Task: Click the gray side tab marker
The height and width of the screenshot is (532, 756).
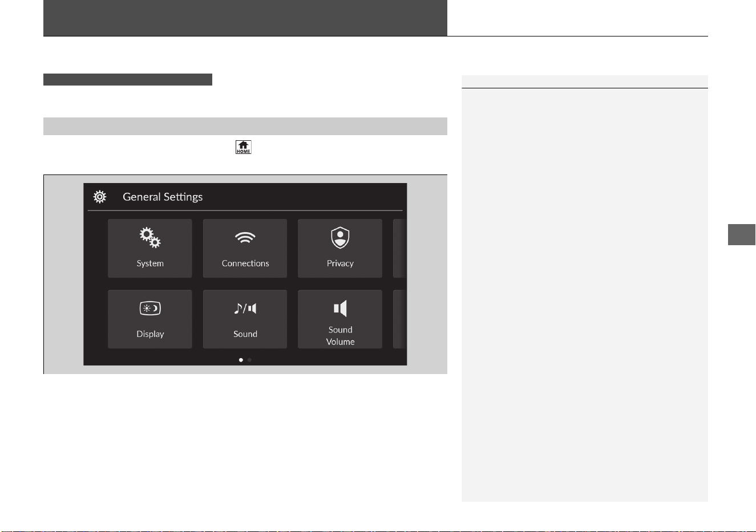Action: (x=742, y=235)
